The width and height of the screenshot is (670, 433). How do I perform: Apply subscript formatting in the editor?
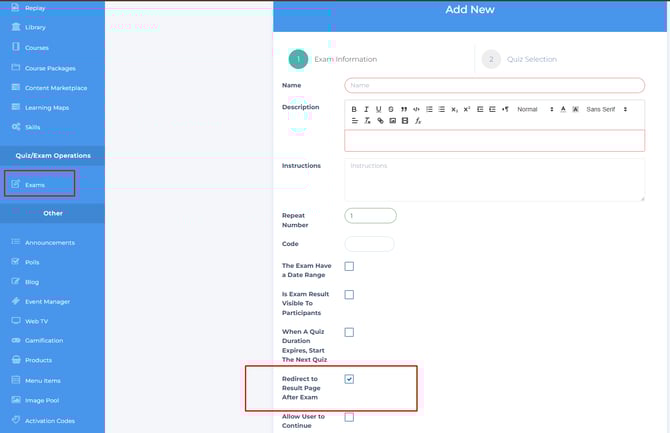click(x=454, y=109)
